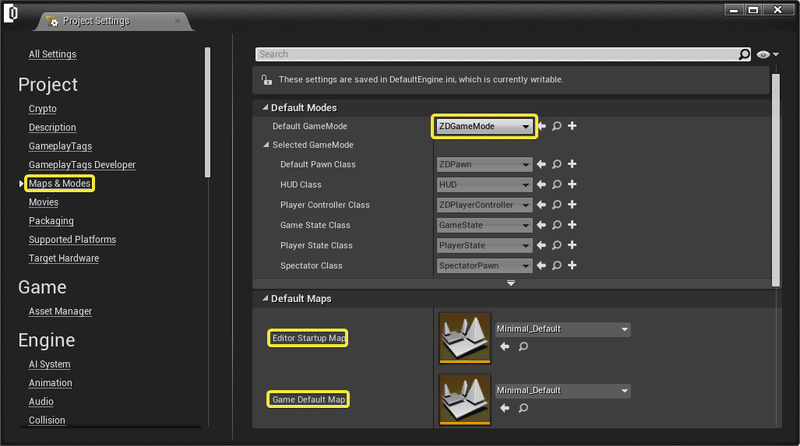Open Target Hardware settings
Viewport: 800px width, 446px height.
coord(64,258)
